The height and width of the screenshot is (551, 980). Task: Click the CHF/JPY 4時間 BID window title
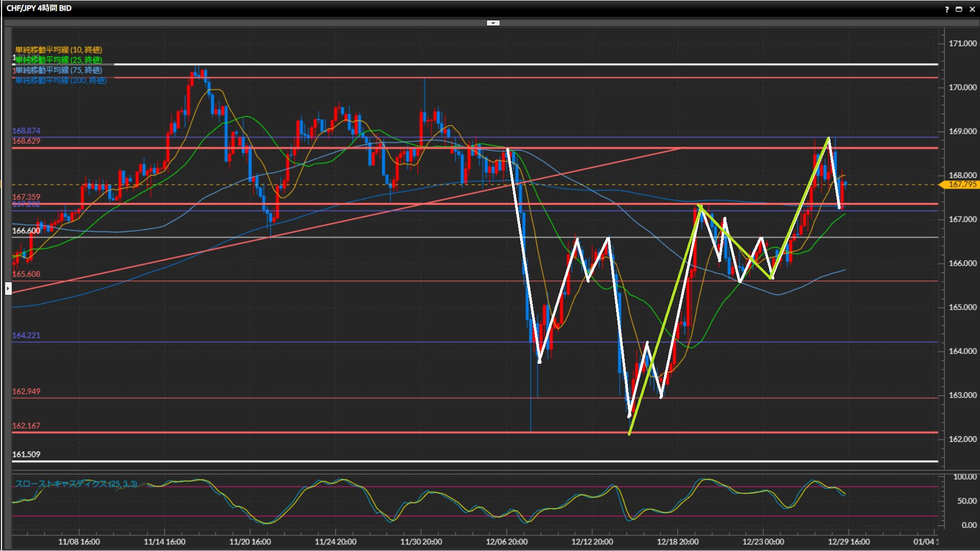tap(39, 8)
